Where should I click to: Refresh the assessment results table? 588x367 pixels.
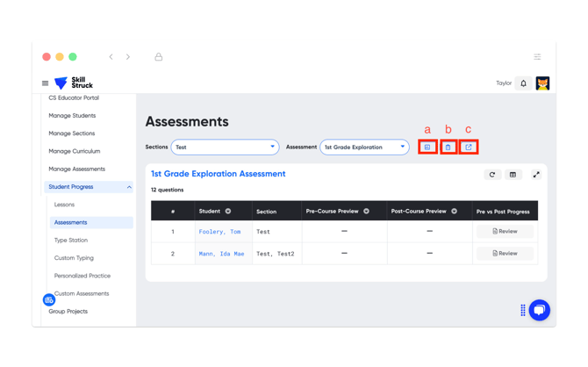click(492, 175)
